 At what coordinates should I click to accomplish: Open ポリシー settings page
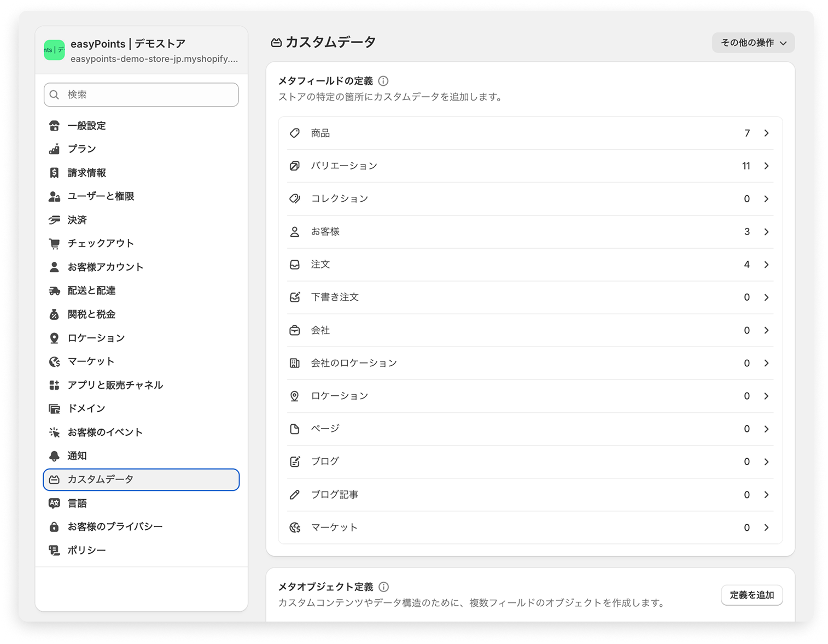pos(141,550)
